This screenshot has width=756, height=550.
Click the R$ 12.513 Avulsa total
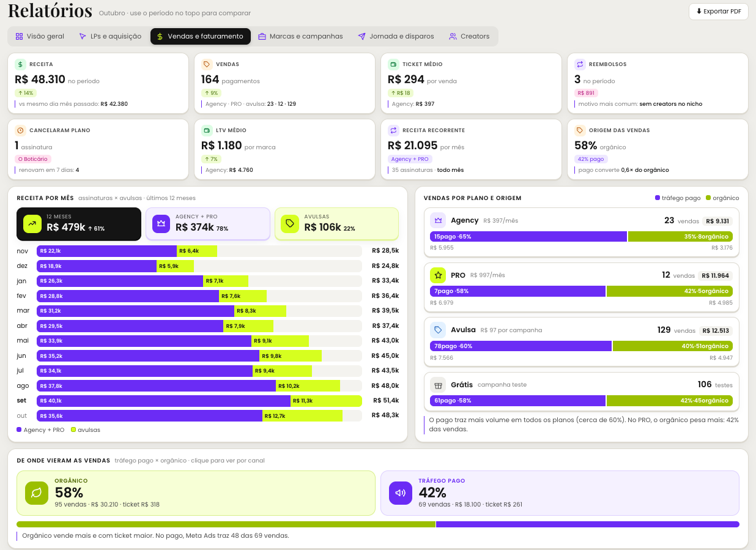tap(716, 330)
